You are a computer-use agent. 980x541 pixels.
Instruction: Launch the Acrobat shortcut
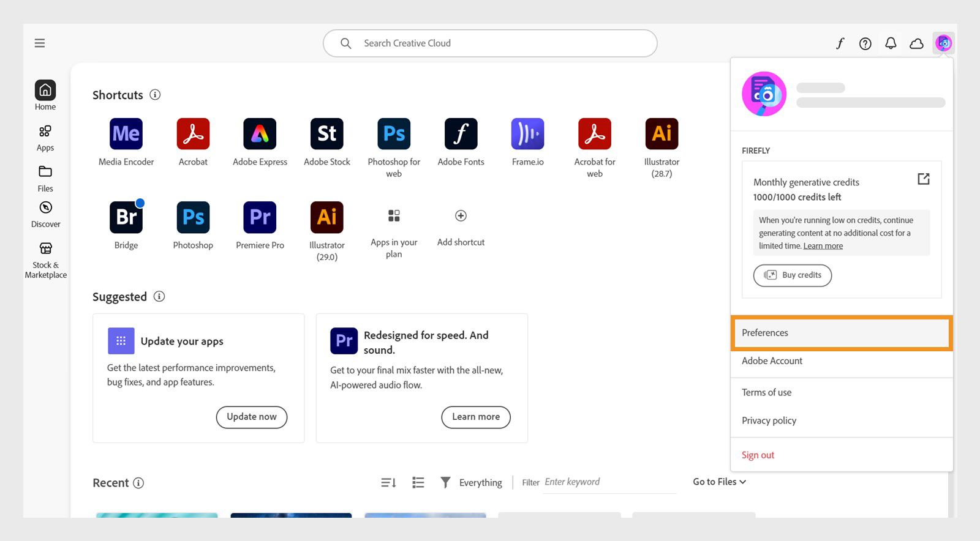click(193, 134)
